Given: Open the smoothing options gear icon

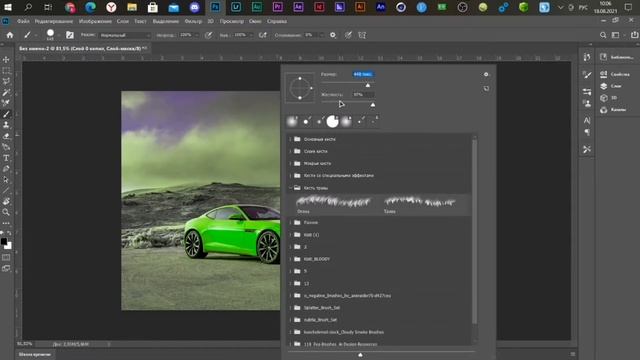Looking at the screenshot, I should click(333, 35).
